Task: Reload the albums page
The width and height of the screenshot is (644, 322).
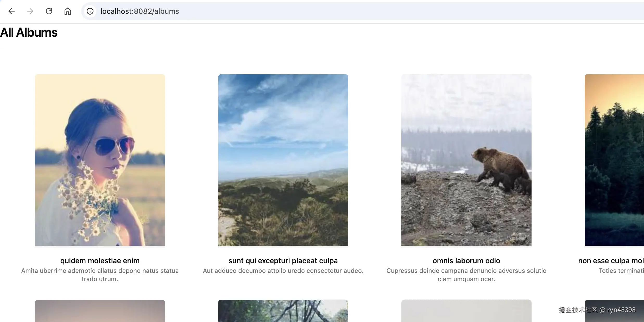Action: coord(49,11)
